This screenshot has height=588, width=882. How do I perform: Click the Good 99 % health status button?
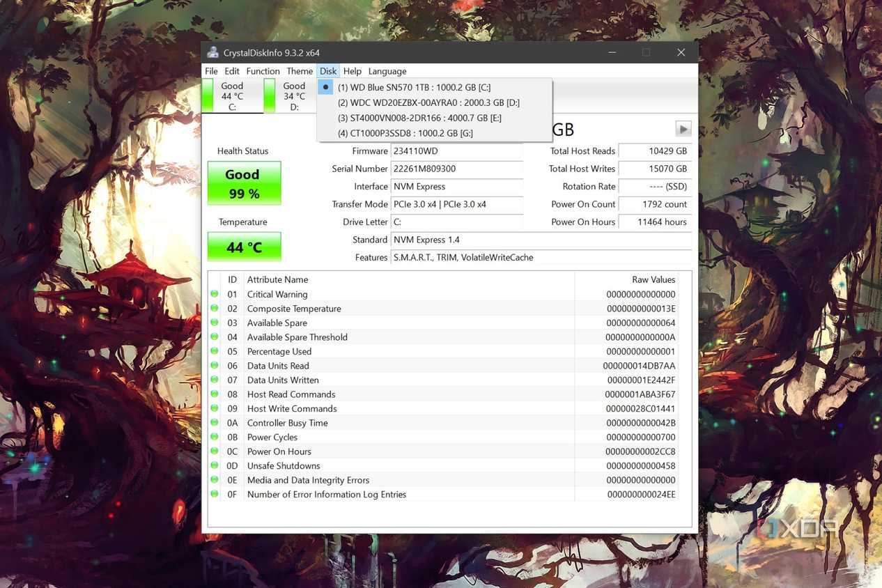pos(244,184)
